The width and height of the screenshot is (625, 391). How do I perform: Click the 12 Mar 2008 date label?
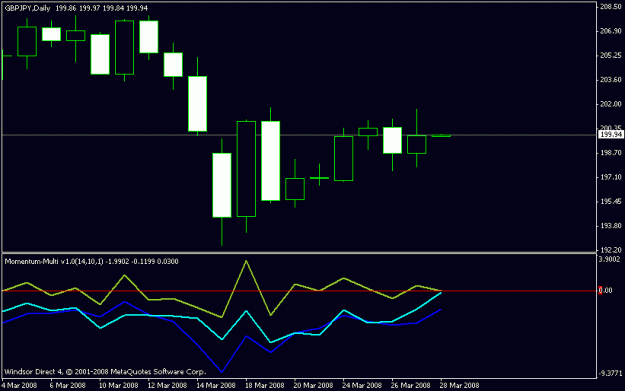(167, 385)
